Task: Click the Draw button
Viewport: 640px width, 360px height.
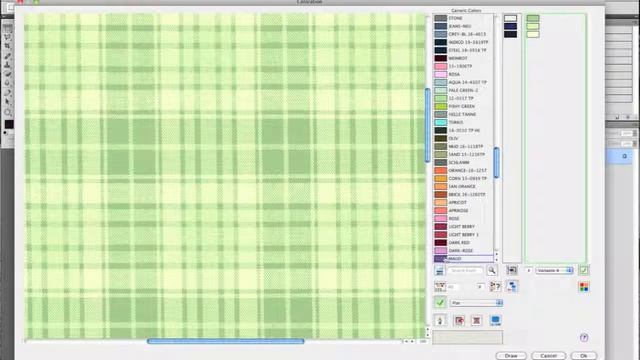Action: (x=511, y=356)
